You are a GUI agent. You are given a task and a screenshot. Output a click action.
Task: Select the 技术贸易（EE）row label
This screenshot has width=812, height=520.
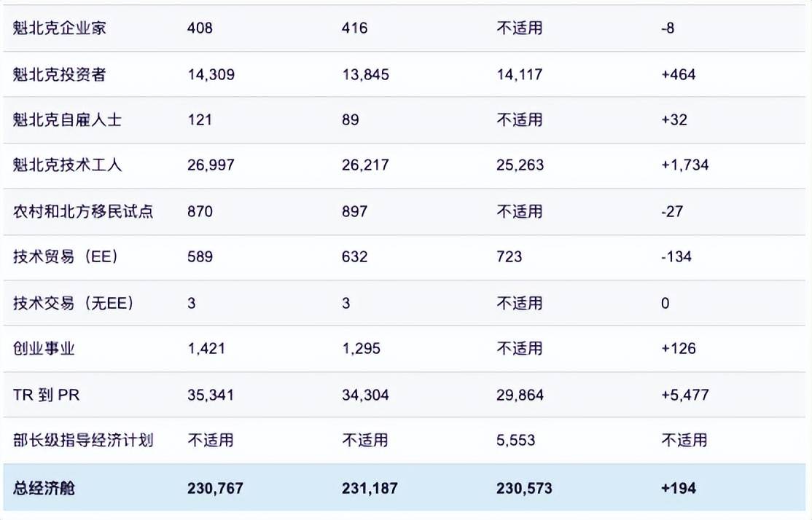[x=66, y=256]
